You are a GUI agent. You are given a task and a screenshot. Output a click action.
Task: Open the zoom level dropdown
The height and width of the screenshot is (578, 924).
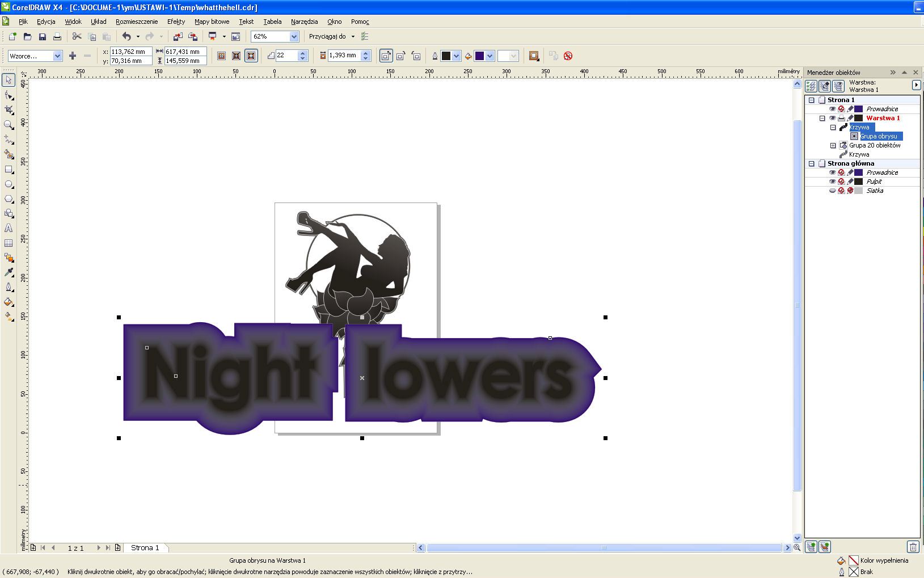click(294, 37)
